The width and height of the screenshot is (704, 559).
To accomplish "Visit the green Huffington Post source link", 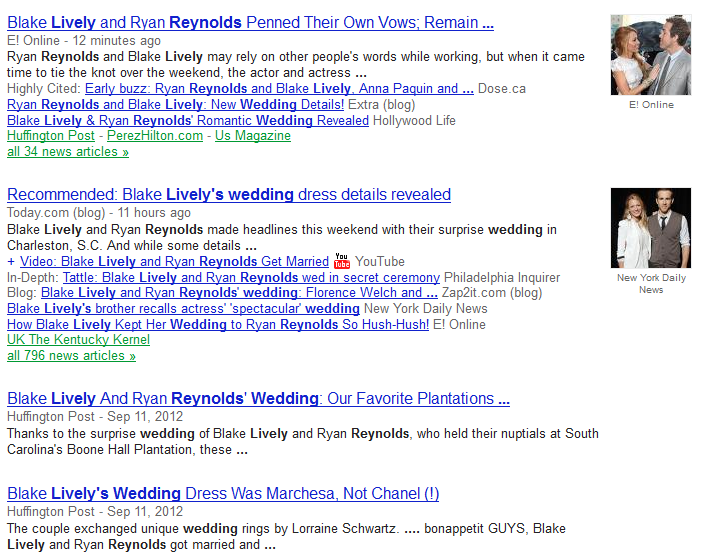I will (51, 136).
